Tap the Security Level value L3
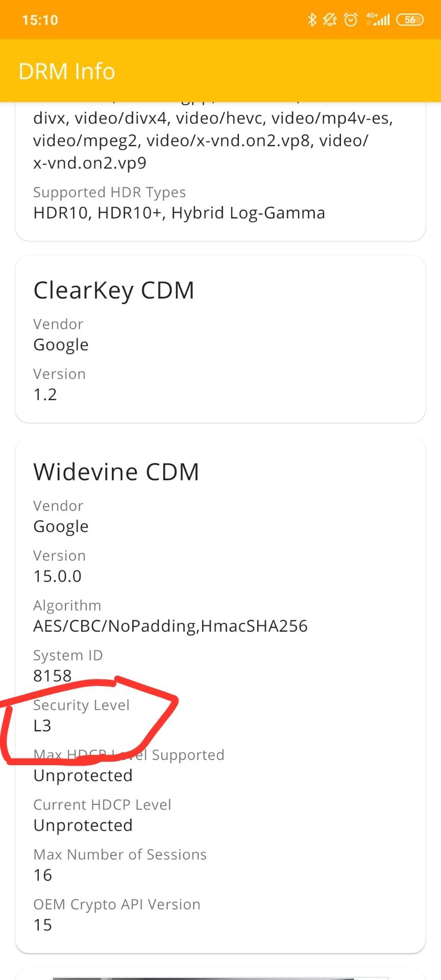Image resolution: width=441 pixels, height=980 pixels. (x=42, y=726)
